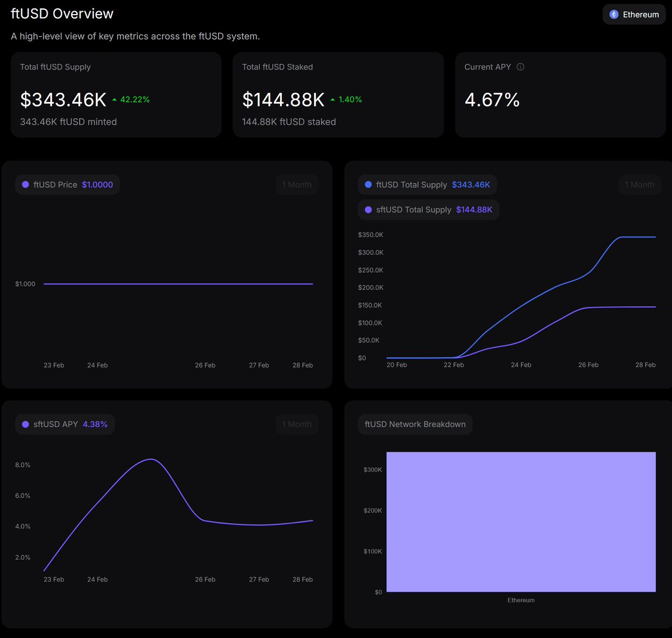Click the '343.46K ftUSD minted' text
This screenshot has height=638, width=672.
tap(68, 122)
